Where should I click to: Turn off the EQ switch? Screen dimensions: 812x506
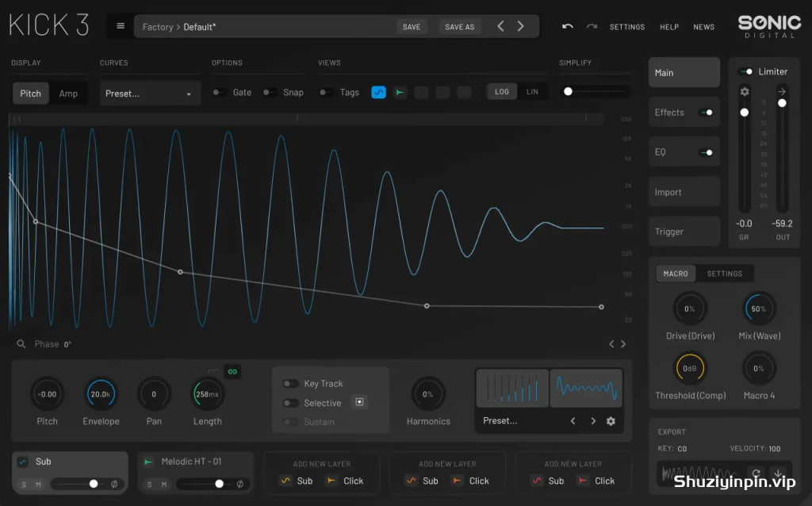coord(706,152)
